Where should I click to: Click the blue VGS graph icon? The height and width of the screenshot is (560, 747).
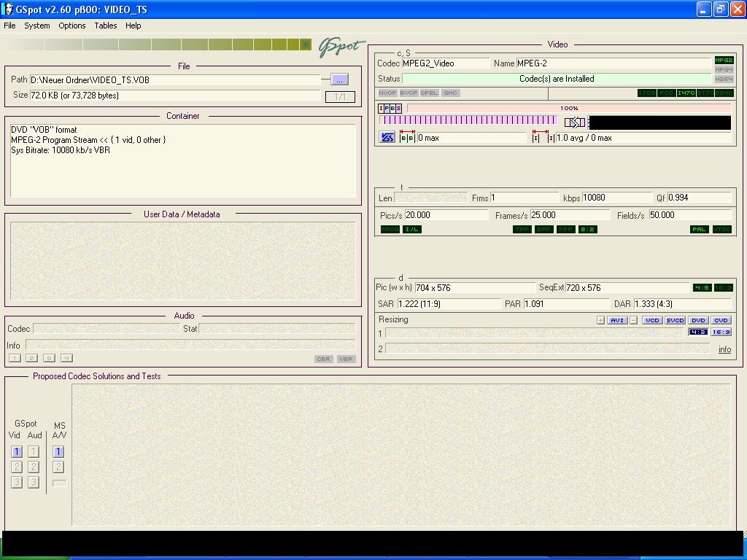click(x=387, y=138)
